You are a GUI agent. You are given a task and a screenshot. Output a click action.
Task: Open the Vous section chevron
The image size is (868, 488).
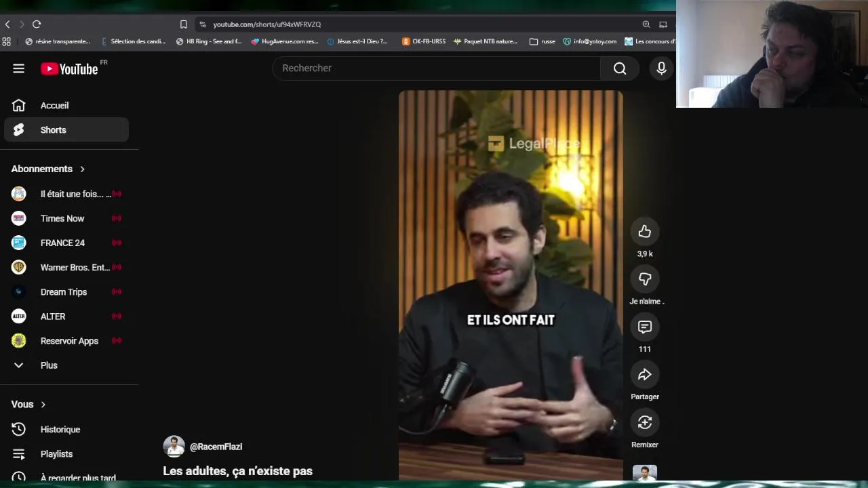(43, 405)
